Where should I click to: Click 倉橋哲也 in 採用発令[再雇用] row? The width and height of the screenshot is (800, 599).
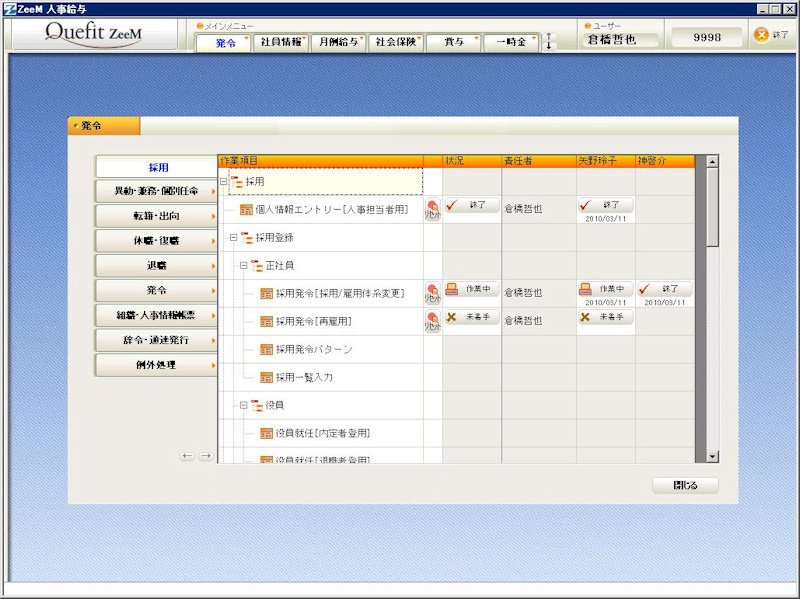(523, 321)
